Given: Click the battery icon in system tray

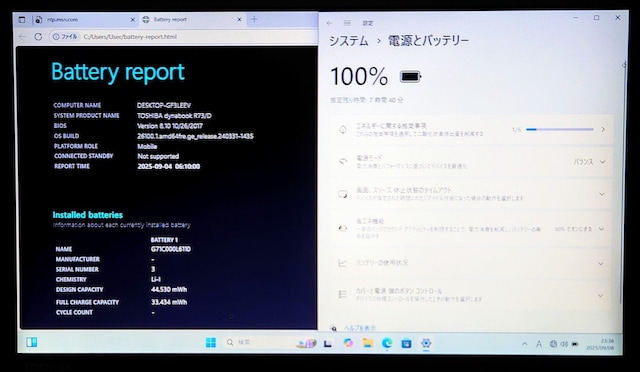Looking at the screenshot, I should [x=575, y=344].
